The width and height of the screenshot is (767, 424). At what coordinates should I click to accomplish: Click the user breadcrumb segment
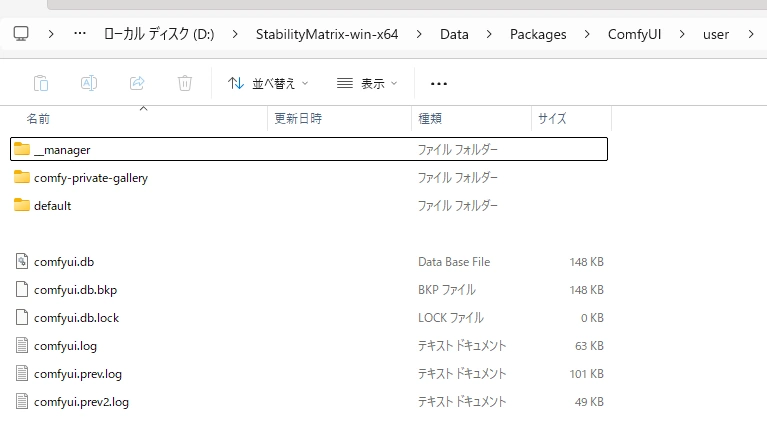pyautogui.click(x=716, y=35)
